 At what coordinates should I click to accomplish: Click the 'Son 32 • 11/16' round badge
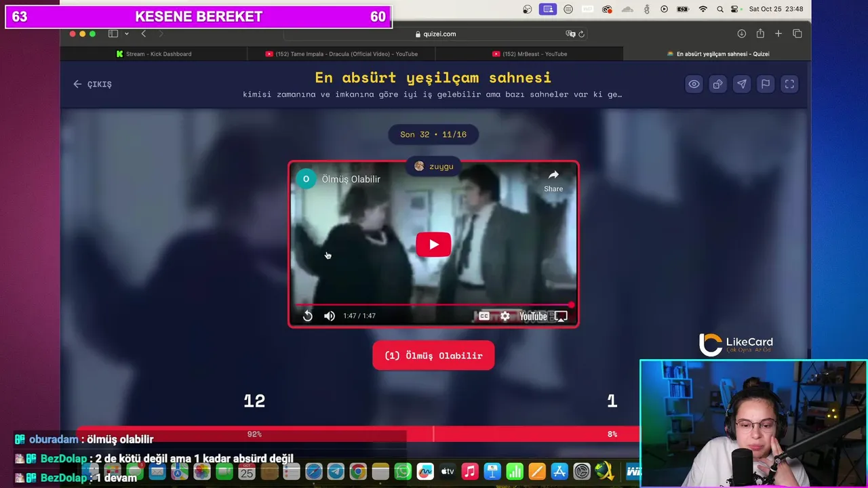click(433, 134)
